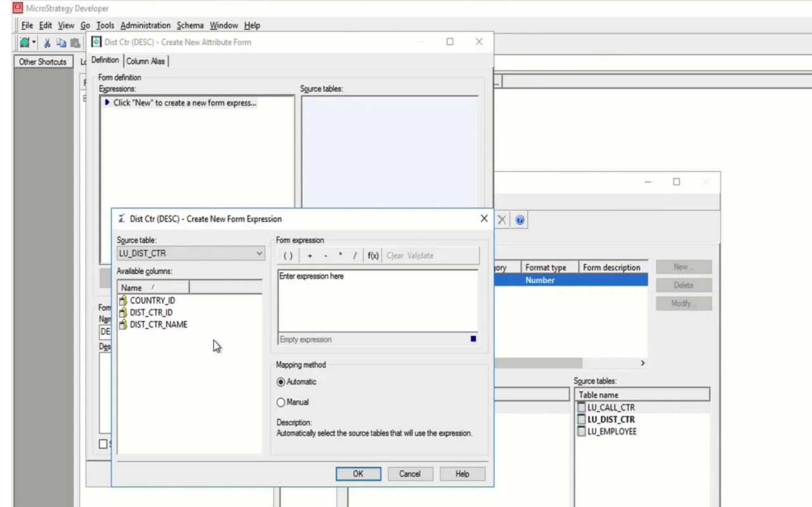Image resolution: width=812 pixels, height=507 pixels.
Task: Open the Administration menu
Action: click(145, 25)
